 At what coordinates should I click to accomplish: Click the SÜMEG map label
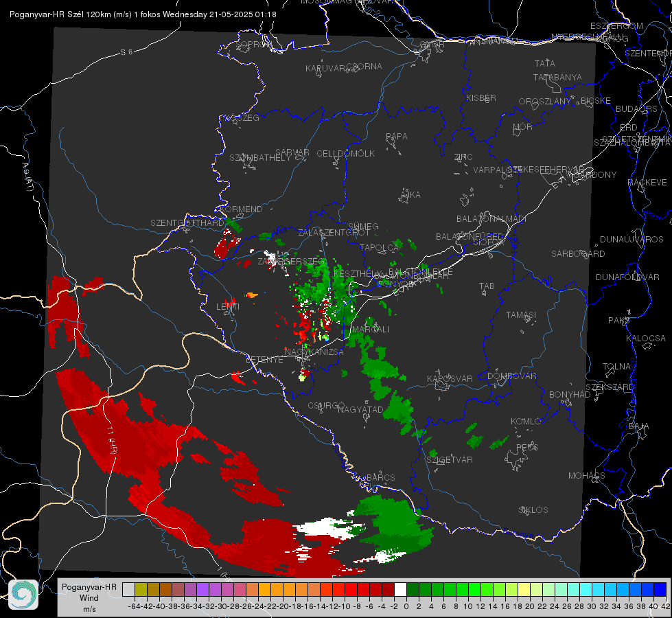[363, 227]
